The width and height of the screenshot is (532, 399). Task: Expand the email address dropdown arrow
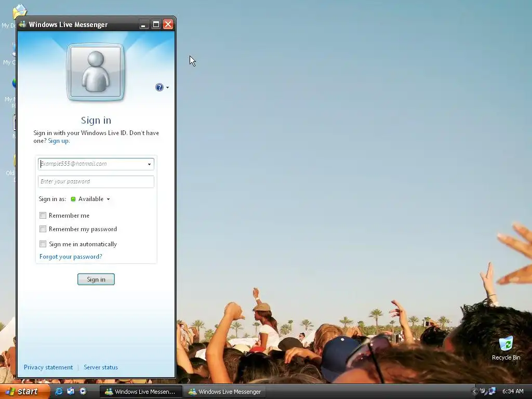click(149, 164)
